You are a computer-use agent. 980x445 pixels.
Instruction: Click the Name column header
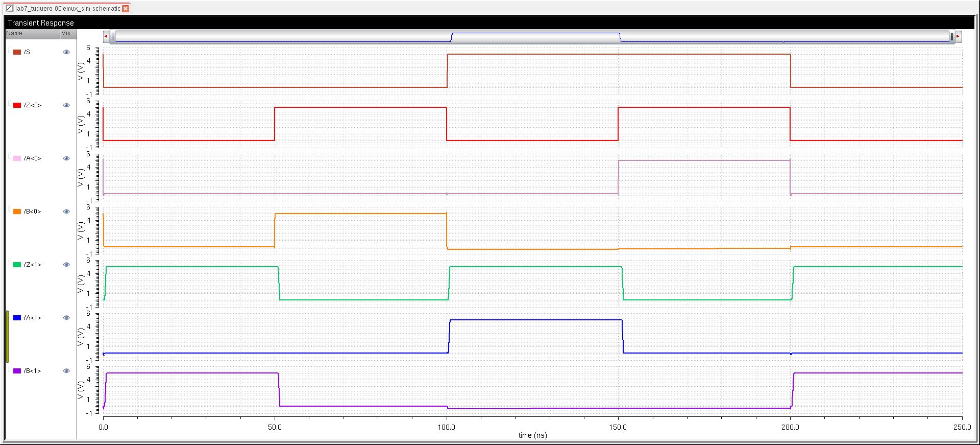pos(32,34)
